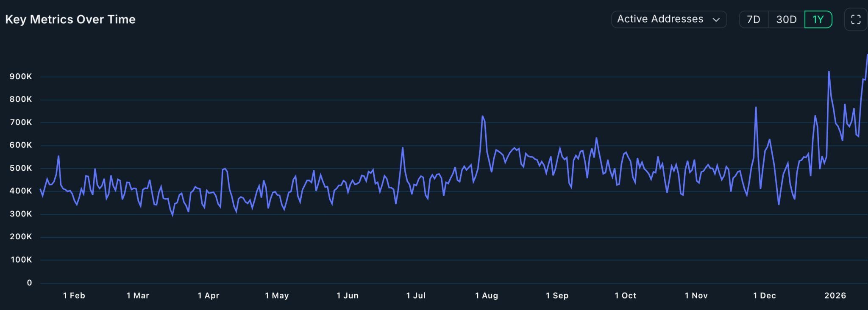Select the 1 Apr x-axis label
Image resolution: width=868 pixels, height=310 pixels.
[x=209, y=296]
